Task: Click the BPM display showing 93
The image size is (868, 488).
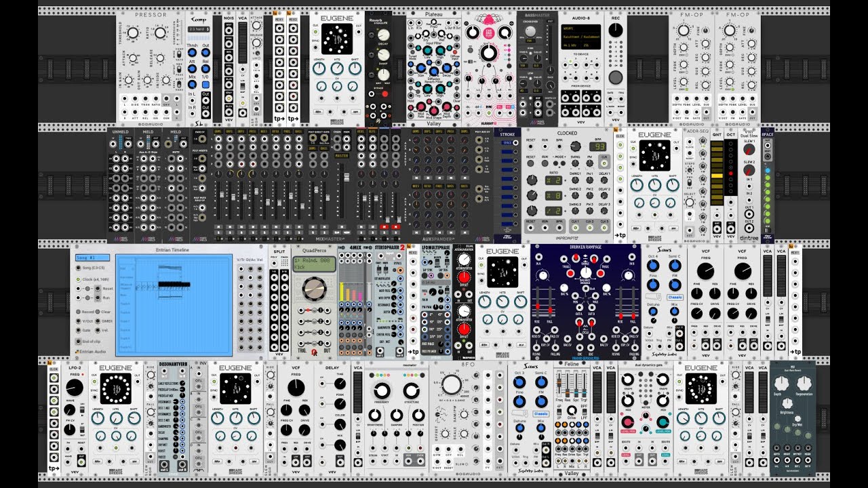Action: pos(597,146)
